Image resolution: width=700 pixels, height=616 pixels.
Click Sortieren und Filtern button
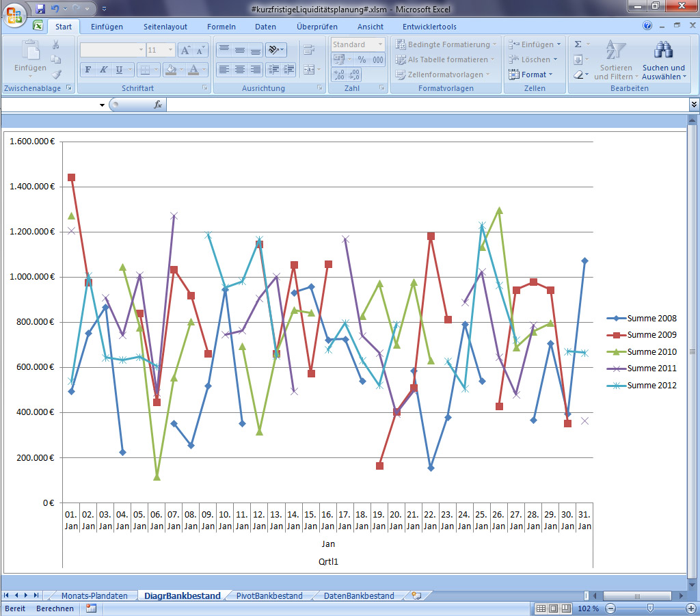coord(616,59)
